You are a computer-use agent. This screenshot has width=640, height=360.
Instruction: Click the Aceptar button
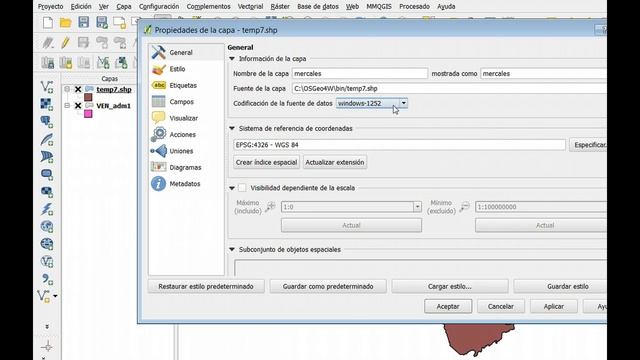[x=448, y=306]
